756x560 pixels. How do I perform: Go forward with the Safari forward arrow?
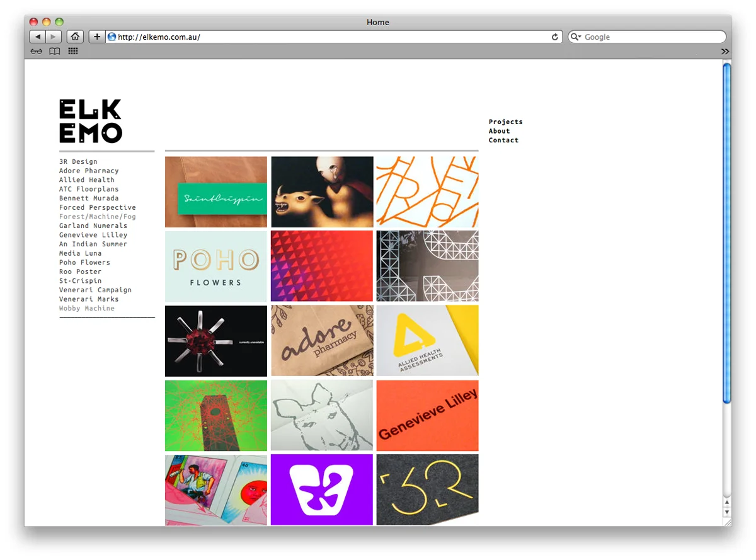[x=54, y=37]
